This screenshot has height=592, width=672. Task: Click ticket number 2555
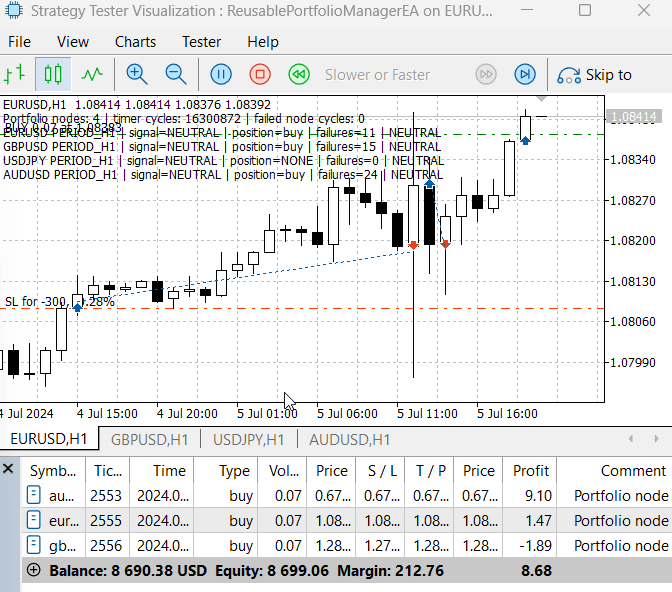click(x=106, y=520)
